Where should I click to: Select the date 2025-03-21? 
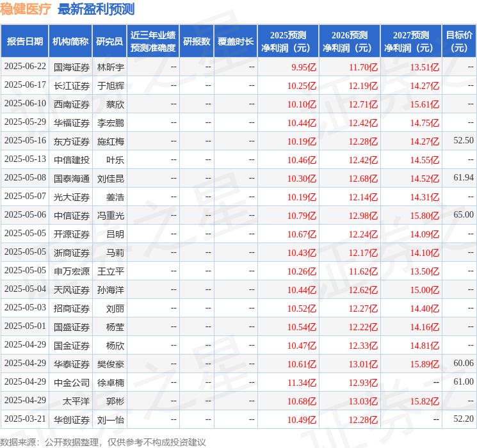tap(25, 419)
